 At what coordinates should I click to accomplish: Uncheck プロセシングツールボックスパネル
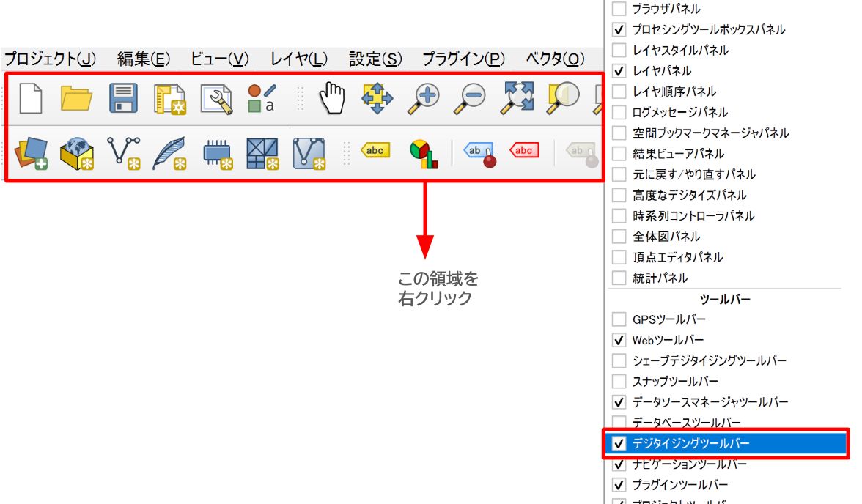pyautogui.click(x=619, y=30)
